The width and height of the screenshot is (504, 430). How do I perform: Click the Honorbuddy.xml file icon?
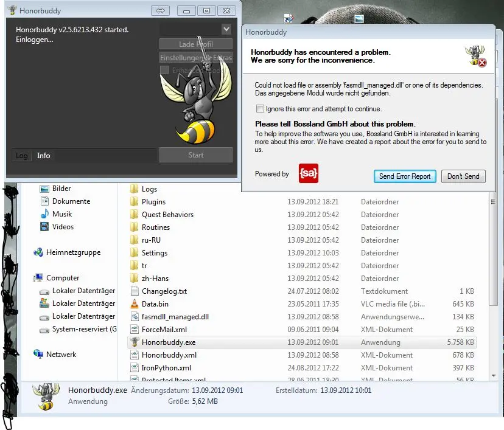(x=135, y=355)
